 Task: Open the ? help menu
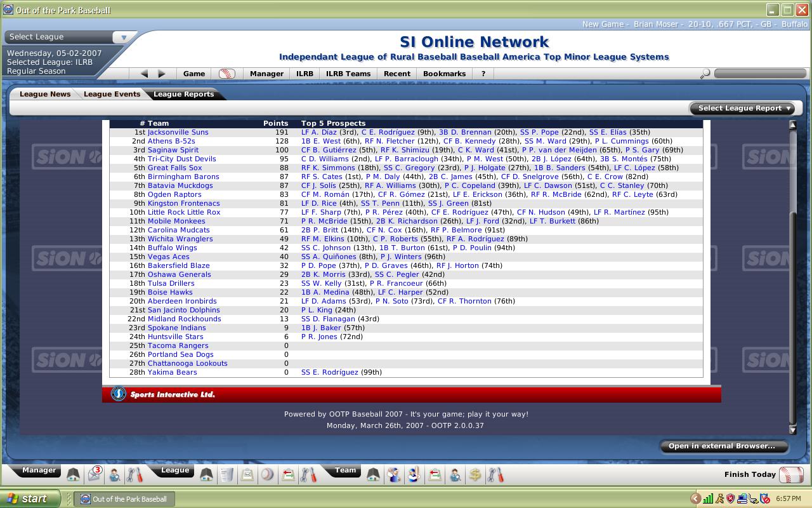point(483,74)
